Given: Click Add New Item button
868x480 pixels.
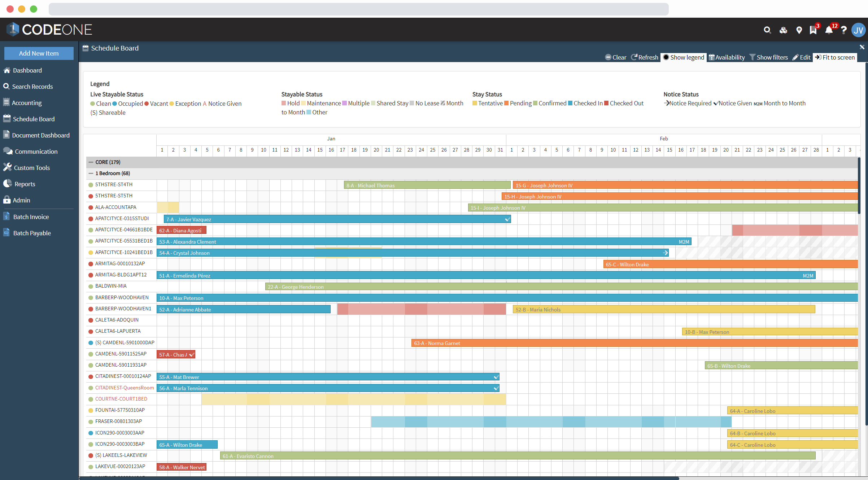Looking at the screenshot, I should coord(39,53).
